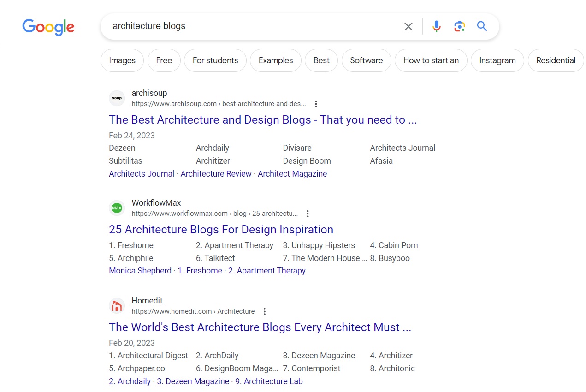This screenshot has height=392, width=586.
Task: Click the homedit.com Architecture URL breadcrumb
Action: 193,311
